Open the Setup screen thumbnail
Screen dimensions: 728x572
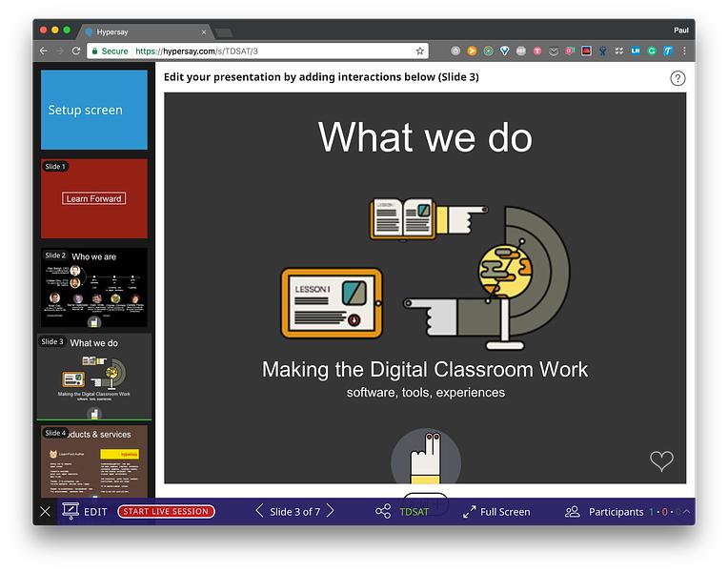click(94, 110)
